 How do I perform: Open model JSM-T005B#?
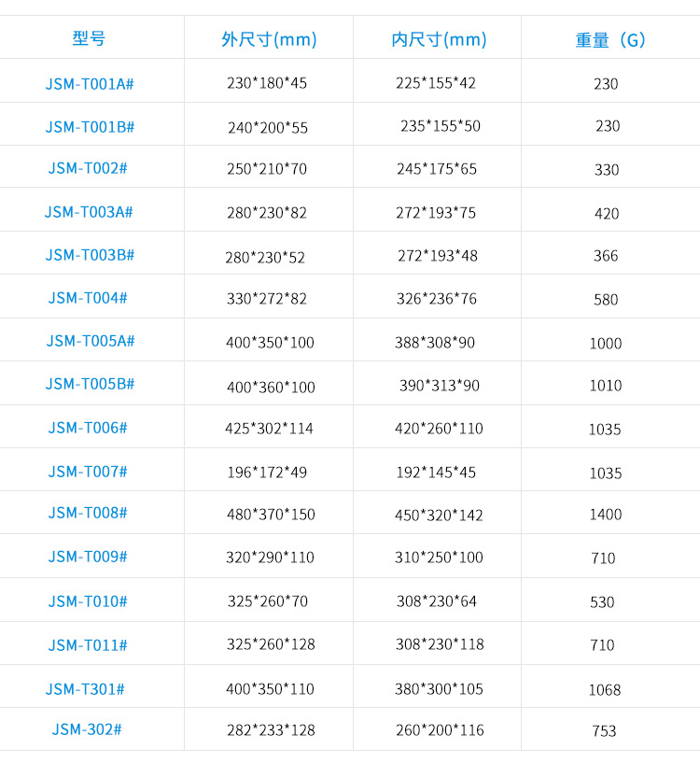click(90, 384)
